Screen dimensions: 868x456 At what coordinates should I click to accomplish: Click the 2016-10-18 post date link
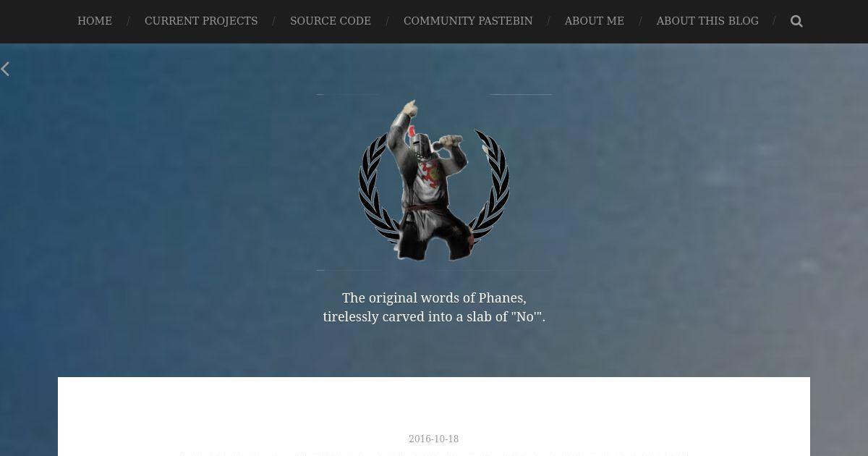point(434,439)
